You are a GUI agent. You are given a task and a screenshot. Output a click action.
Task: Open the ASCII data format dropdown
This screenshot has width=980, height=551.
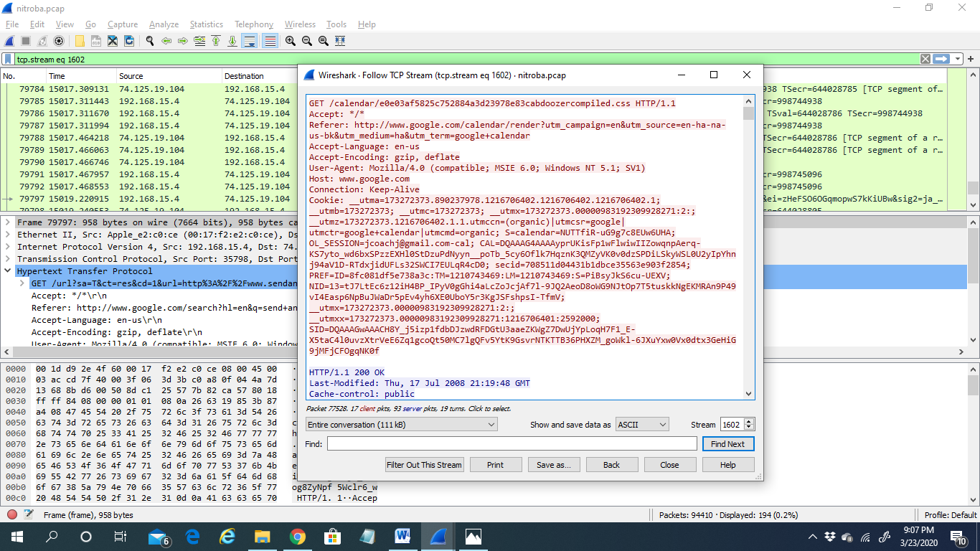pyautogui.click(x=642, y=425)
